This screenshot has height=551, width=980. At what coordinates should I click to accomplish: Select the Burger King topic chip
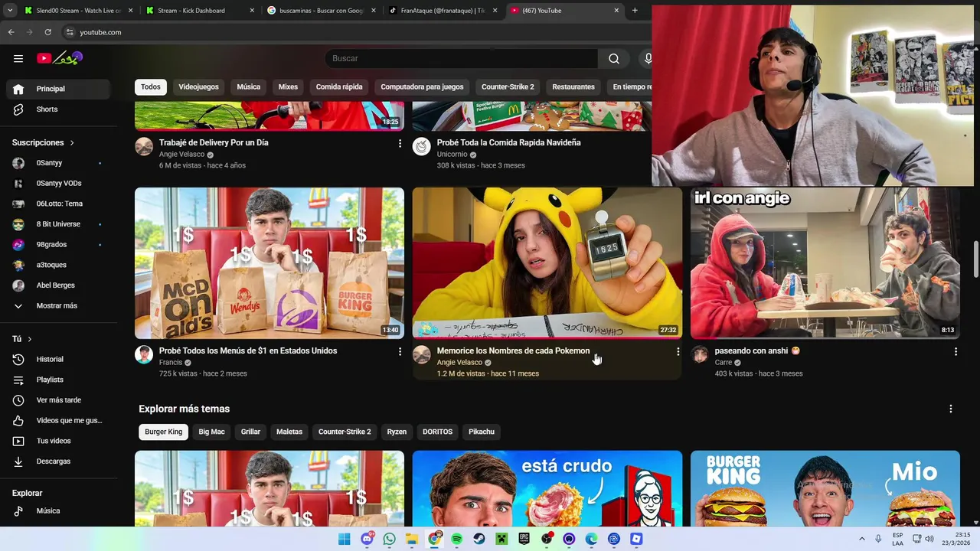[x=164, y=432]
